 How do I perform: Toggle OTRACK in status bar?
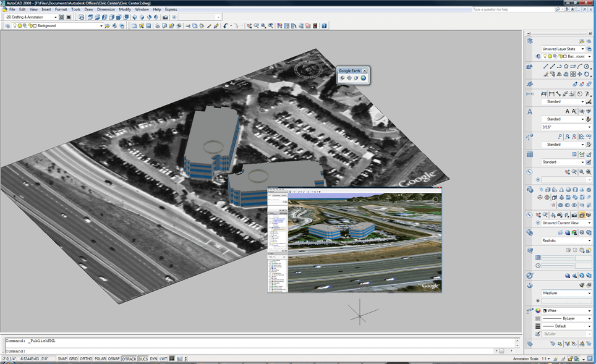coord(129,358)
